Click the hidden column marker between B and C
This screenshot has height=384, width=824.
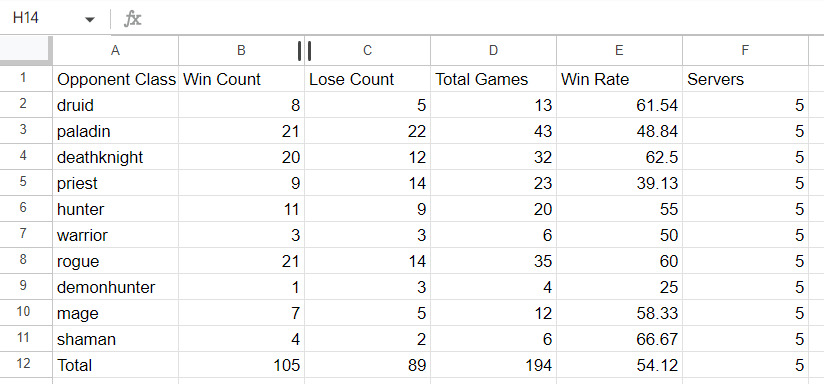tap(304, 51)
